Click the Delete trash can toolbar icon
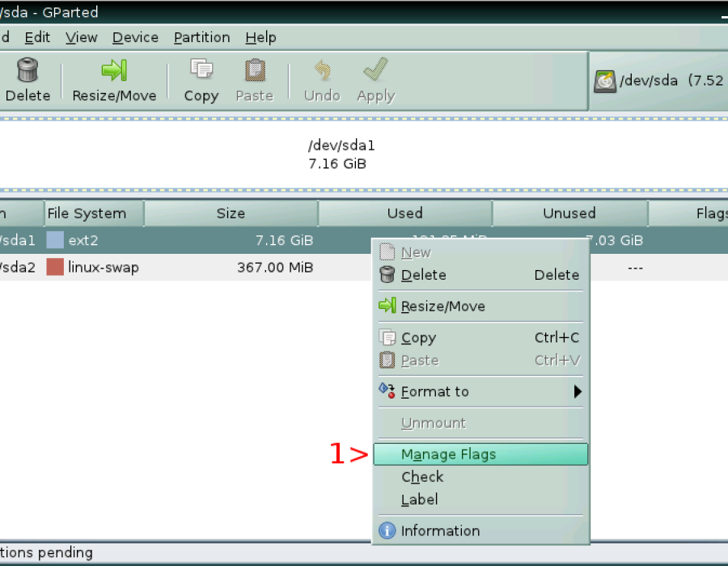The height and width of the screenshot is (566, 728). click(x=28, y=70)
